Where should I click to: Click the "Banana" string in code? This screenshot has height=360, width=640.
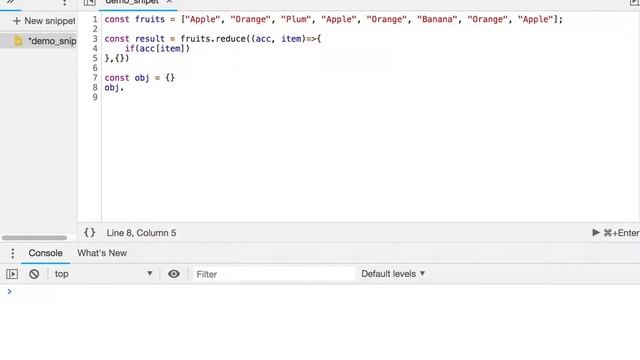(x=437, y=19)
